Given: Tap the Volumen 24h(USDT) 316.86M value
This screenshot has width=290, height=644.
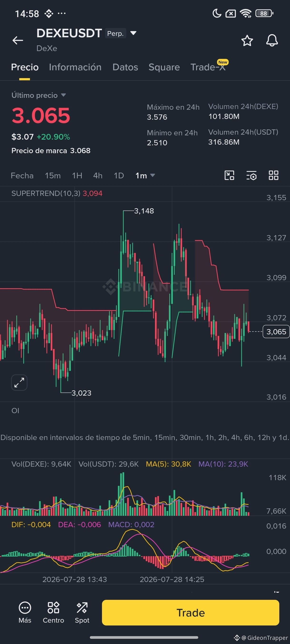Looking at the screenshot, I should [x=224, y=142].
